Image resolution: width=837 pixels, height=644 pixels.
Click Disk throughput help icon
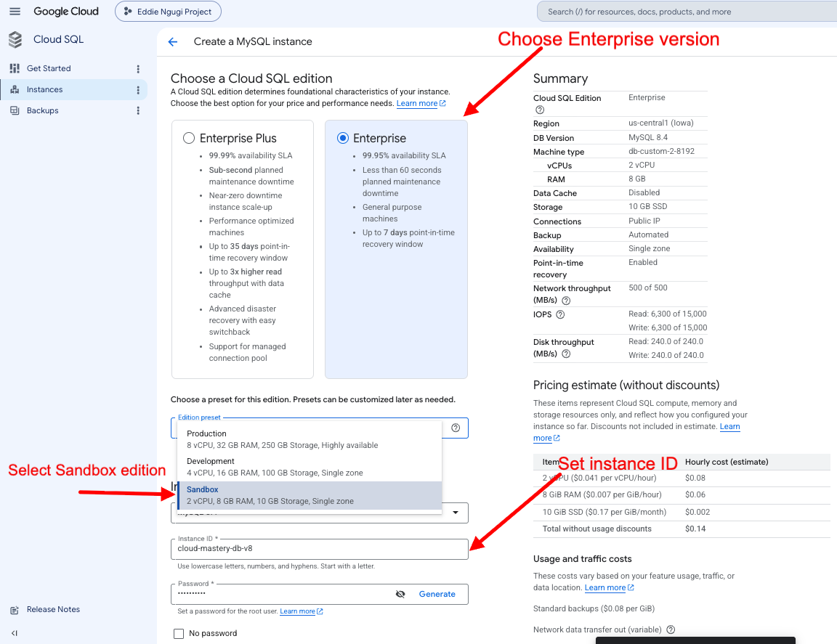(567, 354)
